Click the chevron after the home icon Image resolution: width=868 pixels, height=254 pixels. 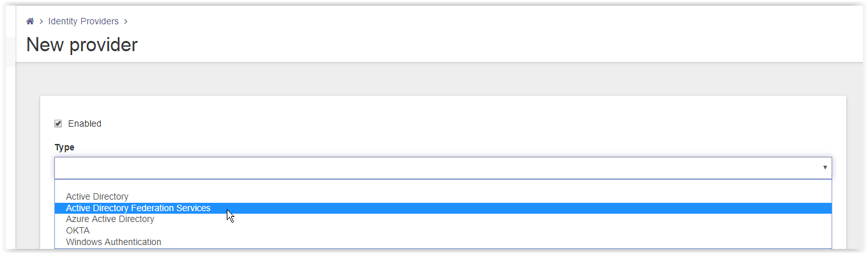(41, 22)
